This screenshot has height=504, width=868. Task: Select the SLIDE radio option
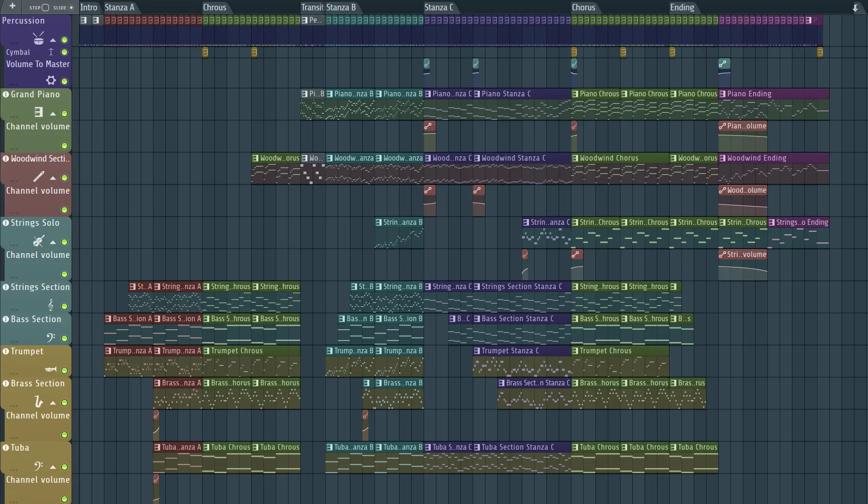click(x=71, y=8)
